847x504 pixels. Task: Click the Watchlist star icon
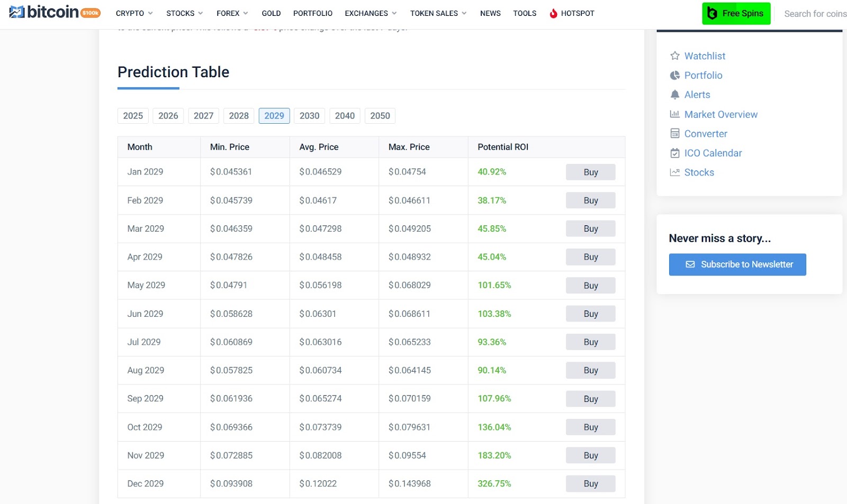pos(674,56)
